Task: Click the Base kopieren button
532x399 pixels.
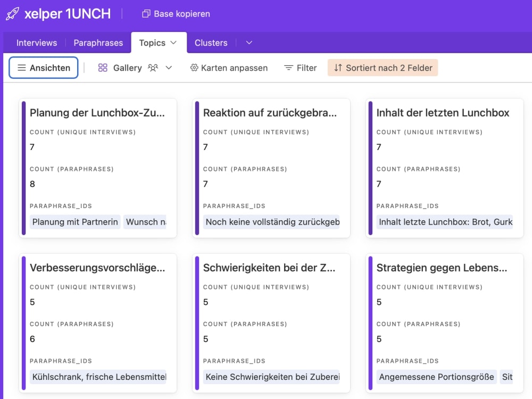Action: pos(176,14)
